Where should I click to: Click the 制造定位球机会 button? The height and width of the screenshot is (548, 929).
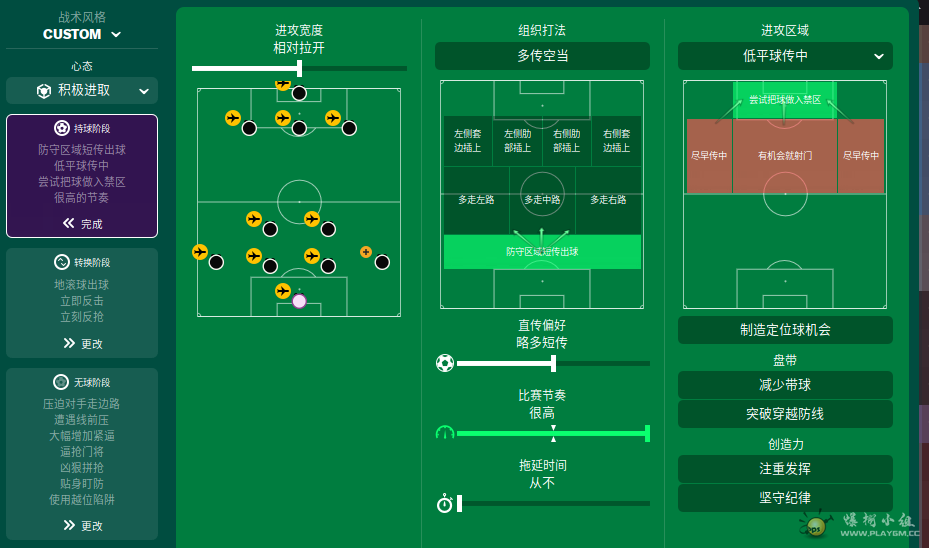click(785, 330)
